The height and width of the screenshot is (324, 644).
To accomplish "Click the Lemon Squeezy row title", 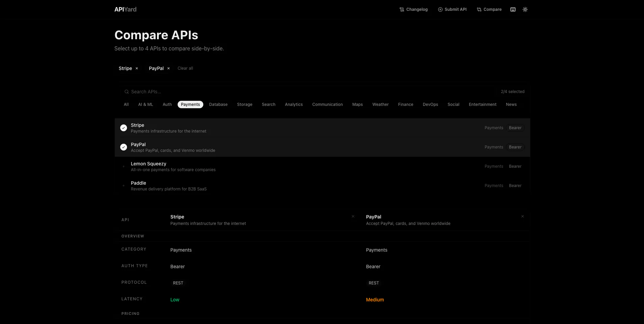I will click(x=149, y=164).
